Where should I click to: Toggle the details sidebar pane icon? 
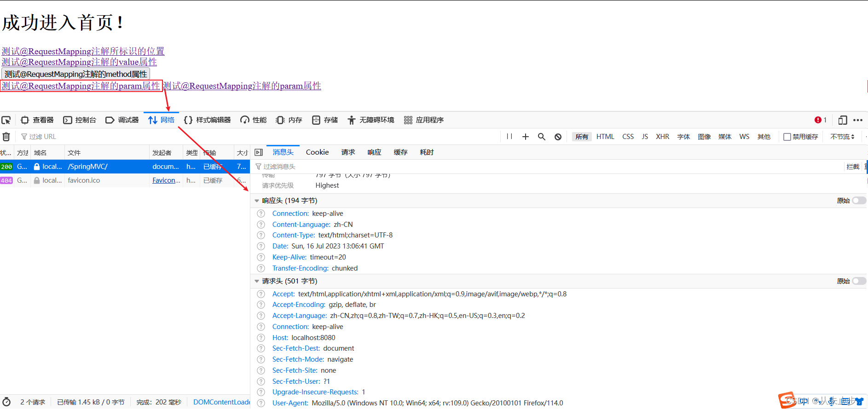pos(259,152)
